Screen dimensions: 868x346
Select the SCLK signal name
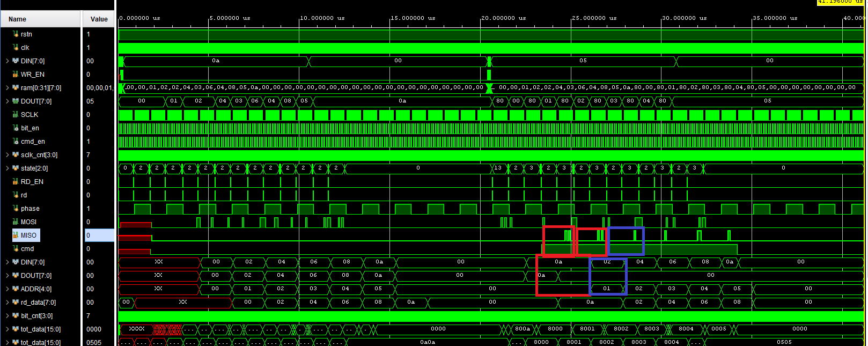tap(30, 115)
